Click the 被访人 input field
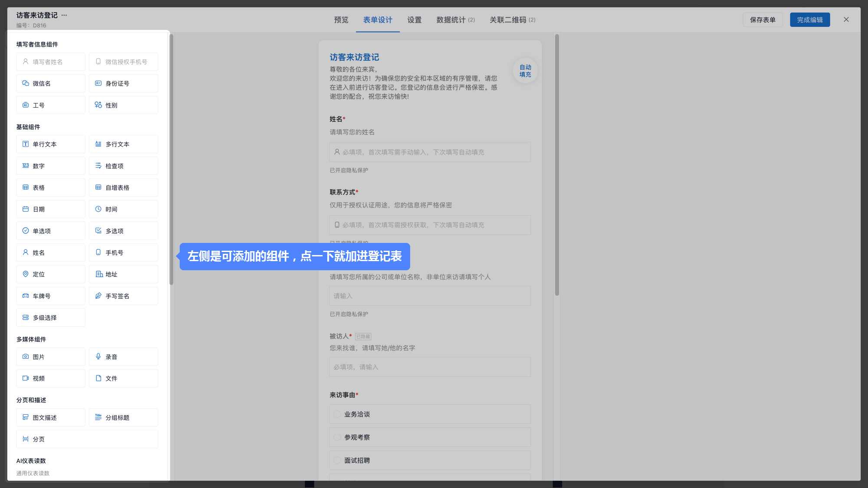The width and height of the screenshot is (868, 488). (430, 367)
